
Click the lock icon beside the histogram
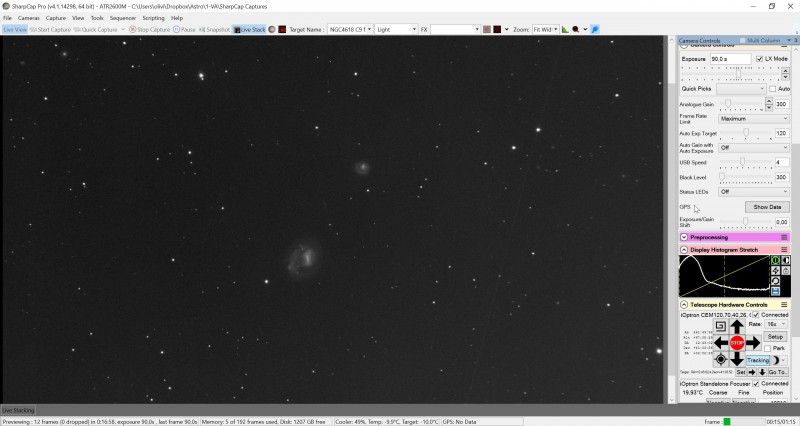pyautogui.click(x=786, y=270)
